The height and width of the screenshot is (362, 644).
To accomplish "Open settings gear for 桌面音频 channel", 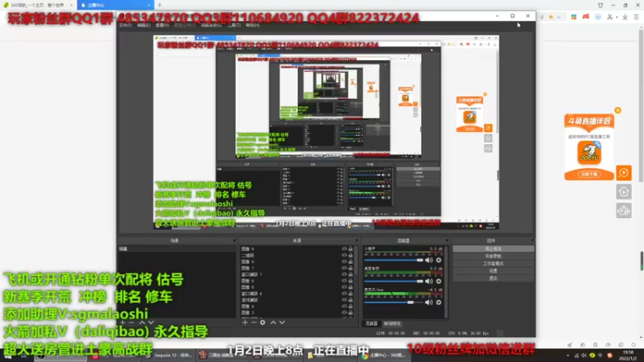I will tap(439, 281).
